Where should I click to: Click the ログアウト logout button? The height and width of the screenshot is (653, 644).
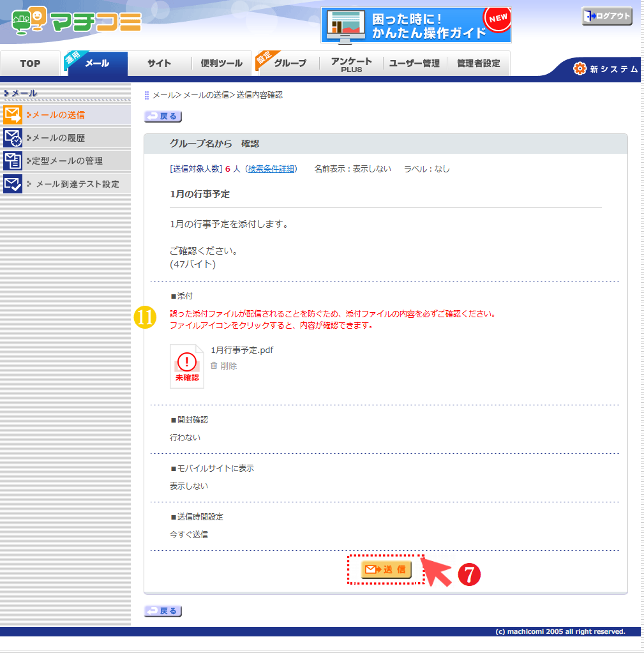pyautogui.click(x=606, y=17)
